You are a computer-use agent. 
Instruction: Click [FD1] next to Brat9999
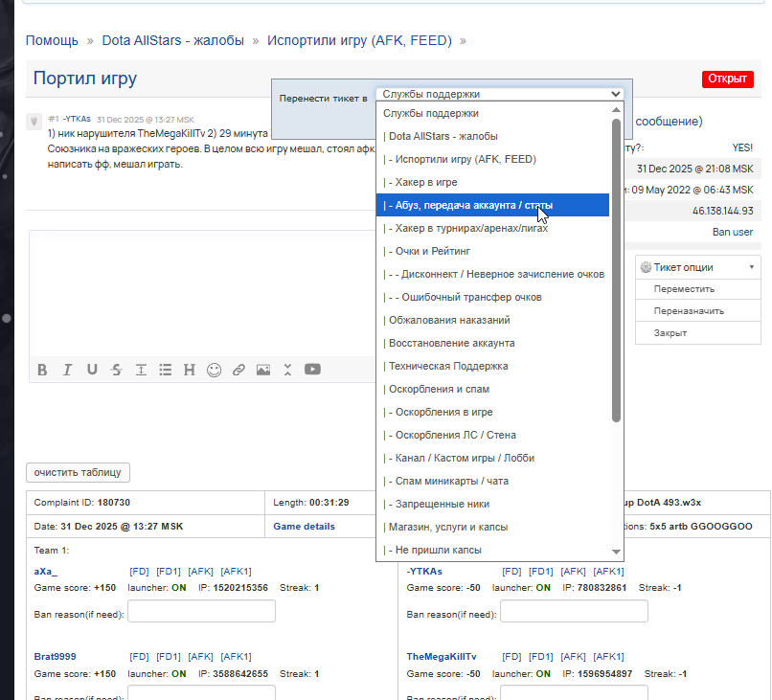pos(169,657)
